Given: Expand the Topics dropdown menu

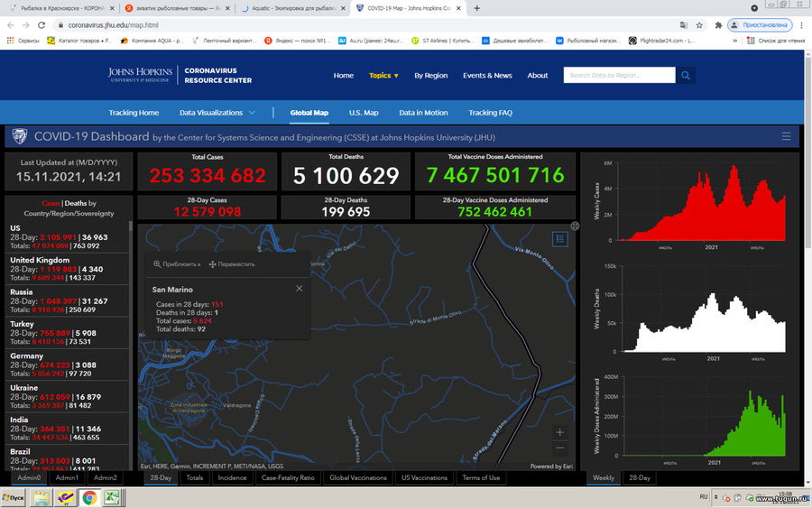Looking at the screenshot, I should 383,75.
